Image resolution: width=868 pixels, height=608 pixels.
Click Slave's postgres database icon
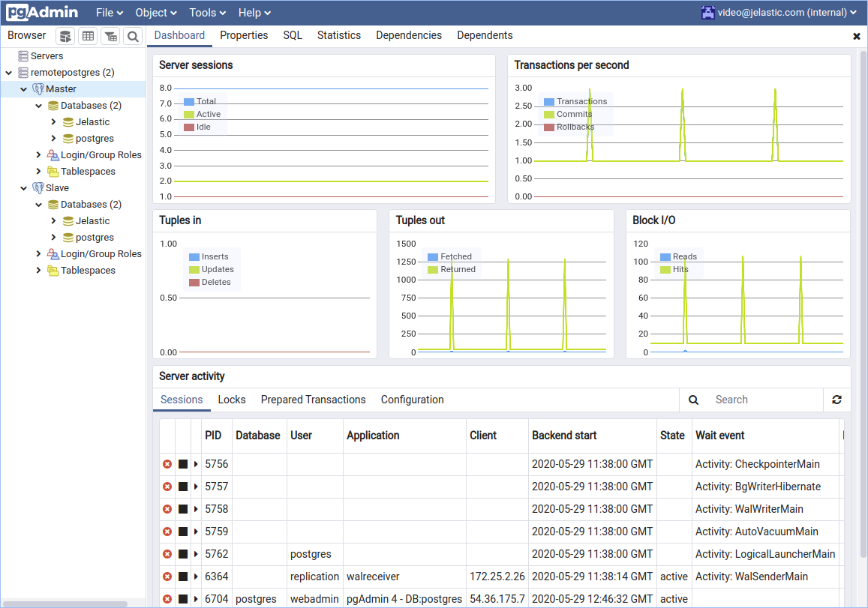pos(68,238)
